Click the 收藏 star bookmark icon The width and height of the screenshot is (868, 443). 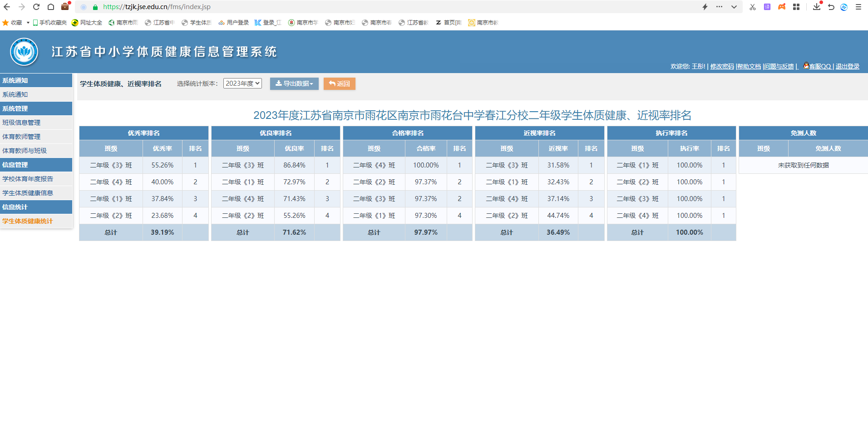click(x=5, y=22)
